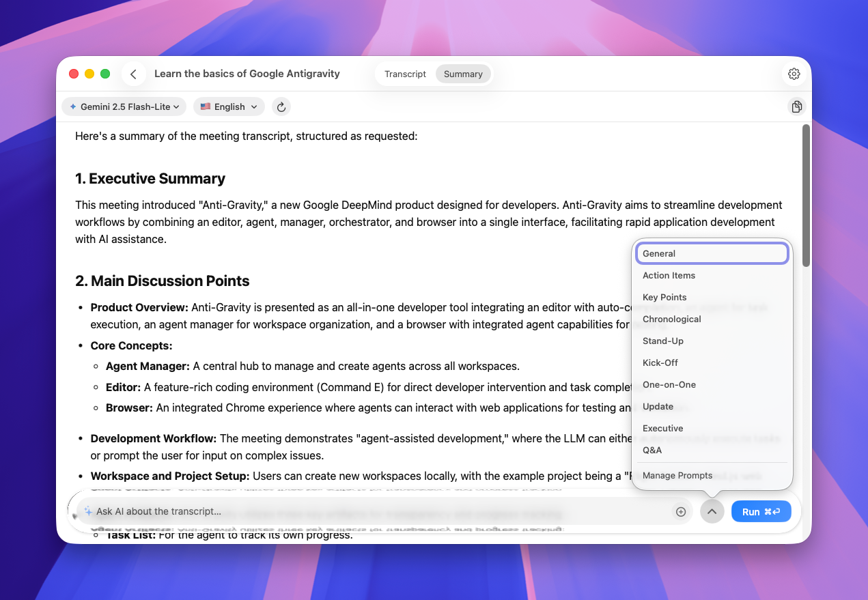Viewport: 868px width, 600px height.
Task: Select the Q&A prompt option
Action: click(652, 451)
